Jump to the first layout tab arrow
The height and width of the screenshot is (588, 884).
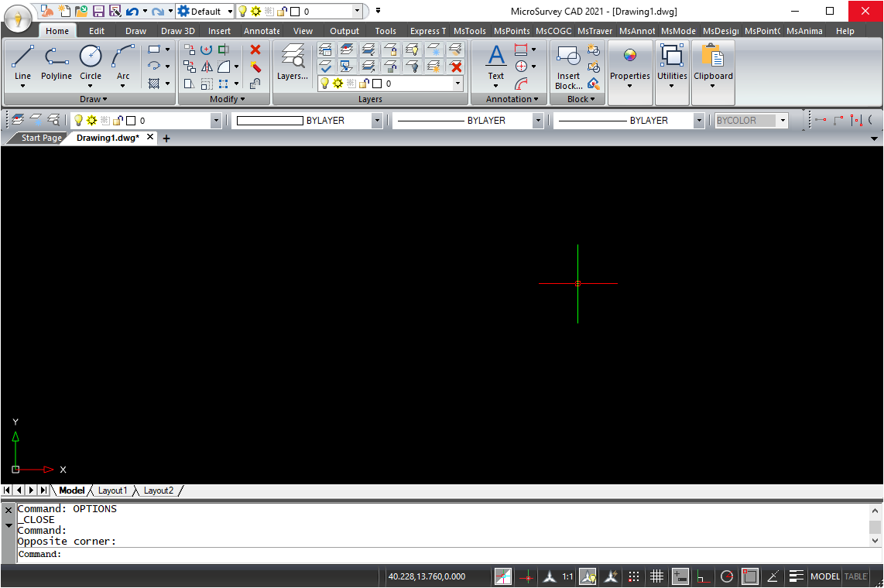click(7, 491)
